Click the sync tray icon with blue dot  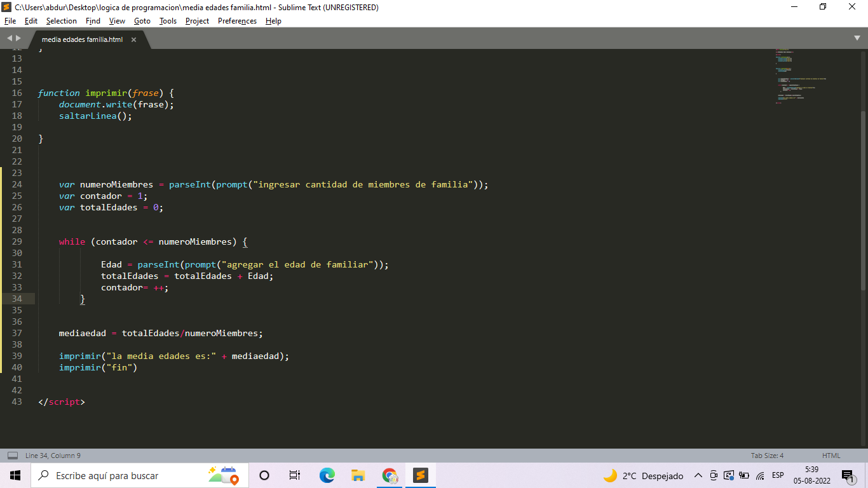point(729,475)
